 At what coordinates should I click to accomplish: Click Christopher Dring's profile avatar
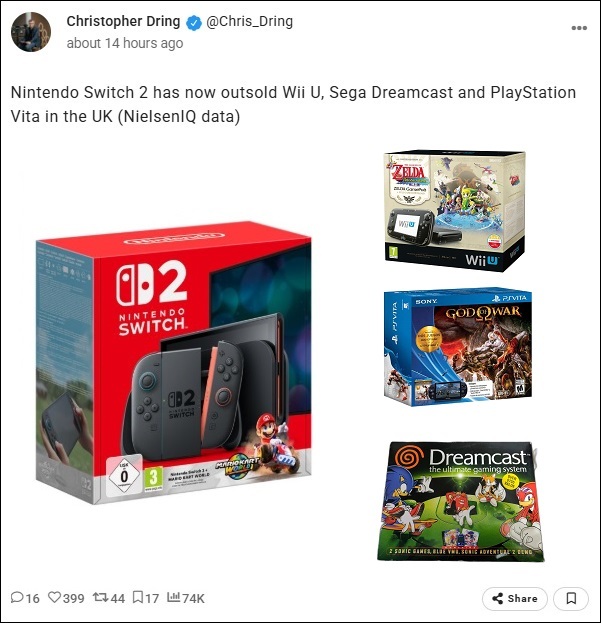(x=31, y=32)
